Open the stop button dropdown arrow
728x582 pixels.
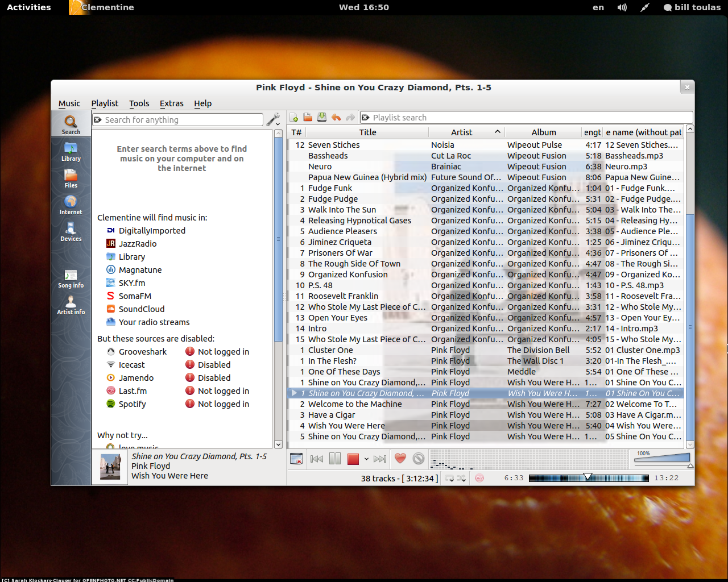[x=366, y=459]
